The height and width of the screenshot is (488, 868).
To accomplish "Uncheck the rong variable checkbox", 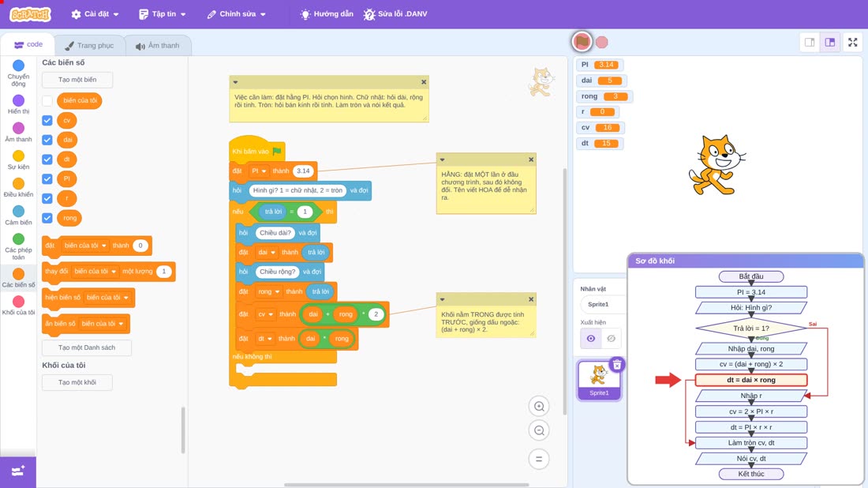I will pos(47,218).
